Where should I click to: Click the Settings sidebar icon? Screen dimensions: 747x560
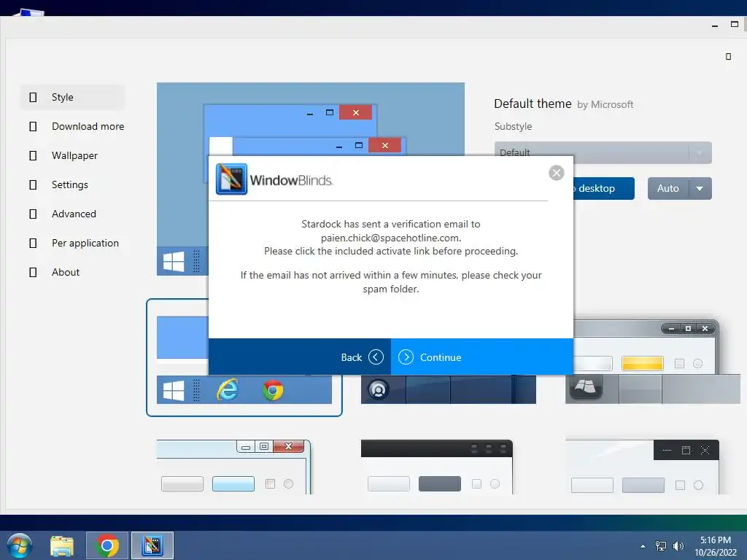pos(33,184)
